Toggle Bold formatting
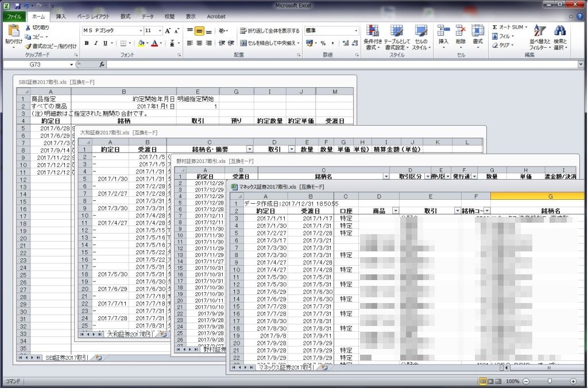588x392 pixels. pyautogui.click(x=87, y=44)
